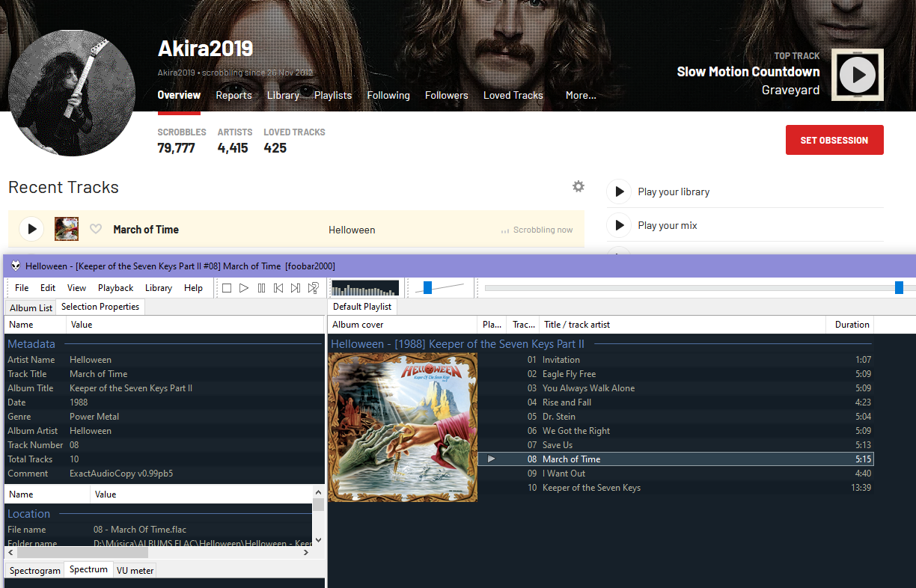
Task: Open the Help menu
Action: [x=193, y=288]
